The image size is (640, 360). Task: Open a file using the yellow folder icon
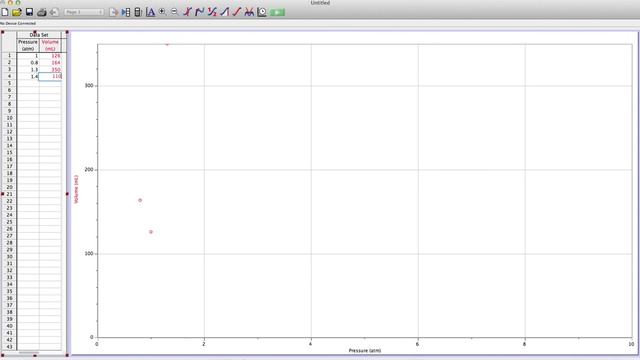[x=17, y=12]
